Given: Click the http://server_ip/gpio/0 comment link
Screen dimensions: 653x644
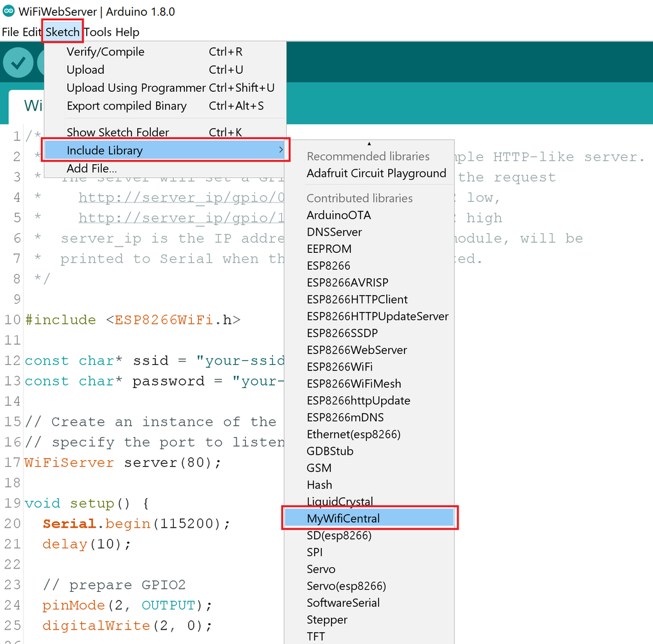Looking at the screenshot, I should click(x=182, y=197).
